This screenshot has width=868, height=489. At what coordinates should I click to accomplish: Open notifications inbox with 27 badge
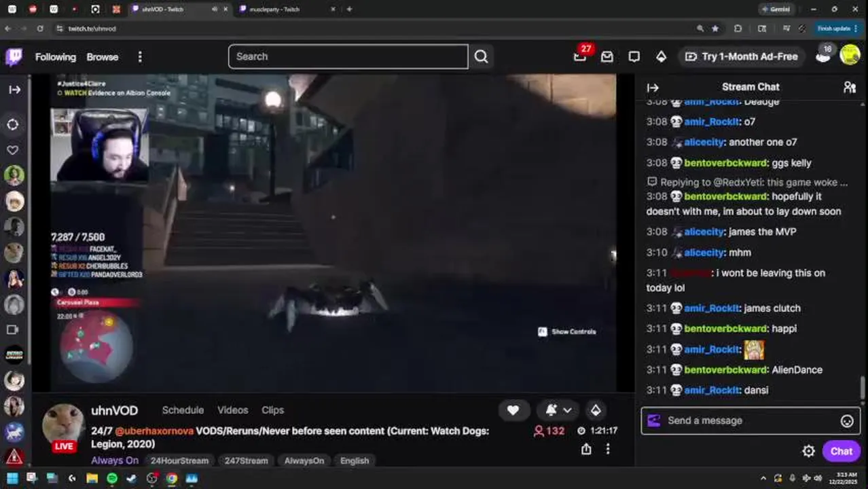click(581, 56)
